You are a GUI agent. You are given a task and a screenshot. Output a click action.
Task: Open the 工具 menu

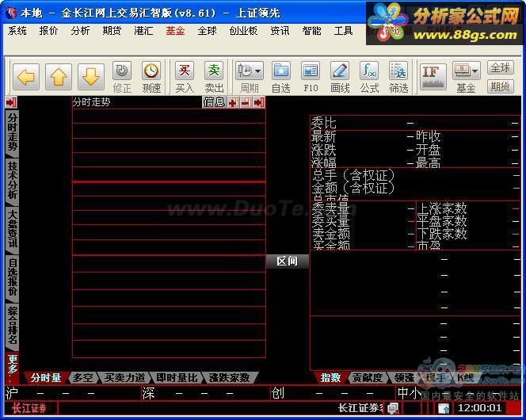pyautogui.click(x=343, y=31)
